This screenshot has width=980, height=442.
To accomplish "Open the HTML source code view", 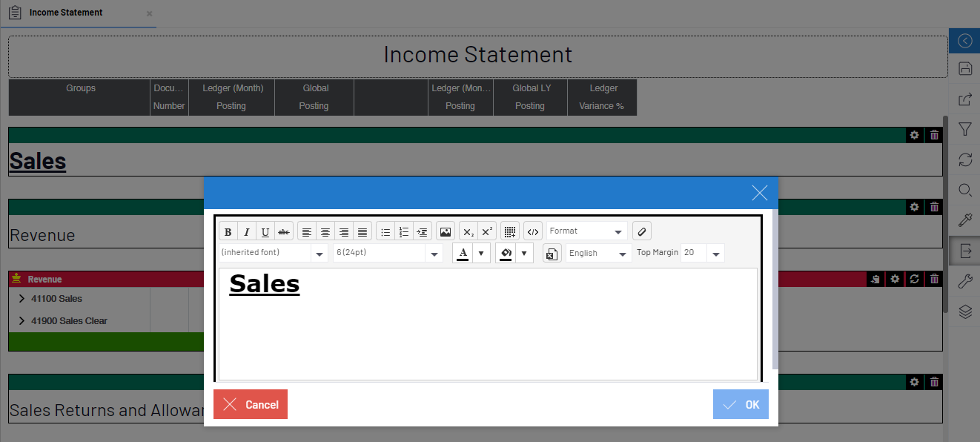I will tap(533, 231).
